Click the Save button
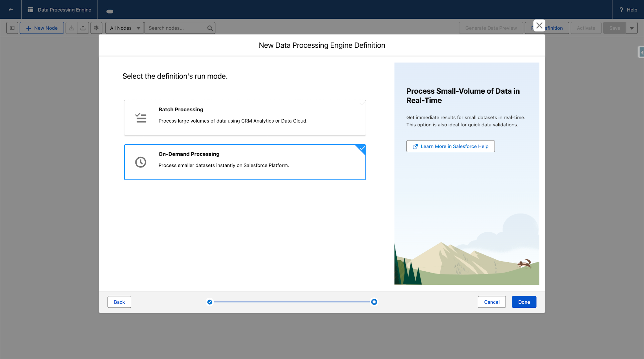The width and height of the screenshot is (644, 359). 615,28
